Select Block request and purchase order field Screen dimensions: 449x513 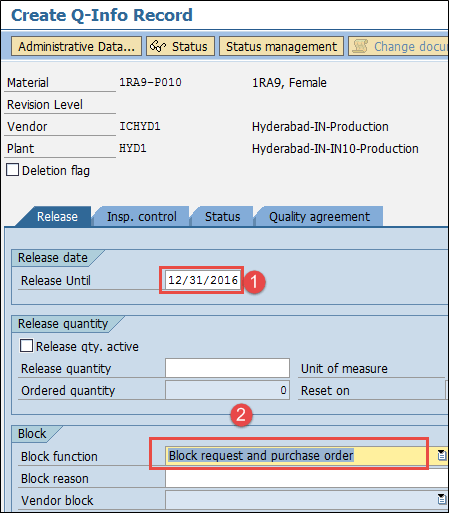tap(296, 455)
